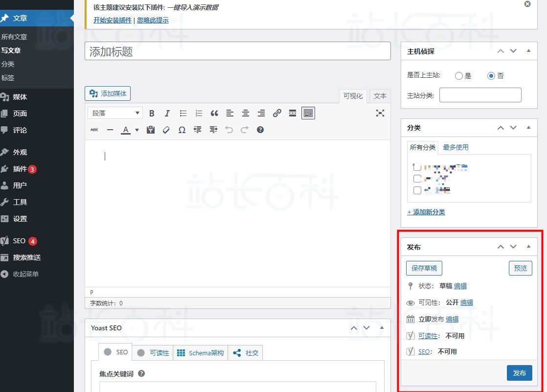Open the 最多使用 categories tab
Viewport: 547px width, 392px height.
pyautogui.click(x=456, y=147)
